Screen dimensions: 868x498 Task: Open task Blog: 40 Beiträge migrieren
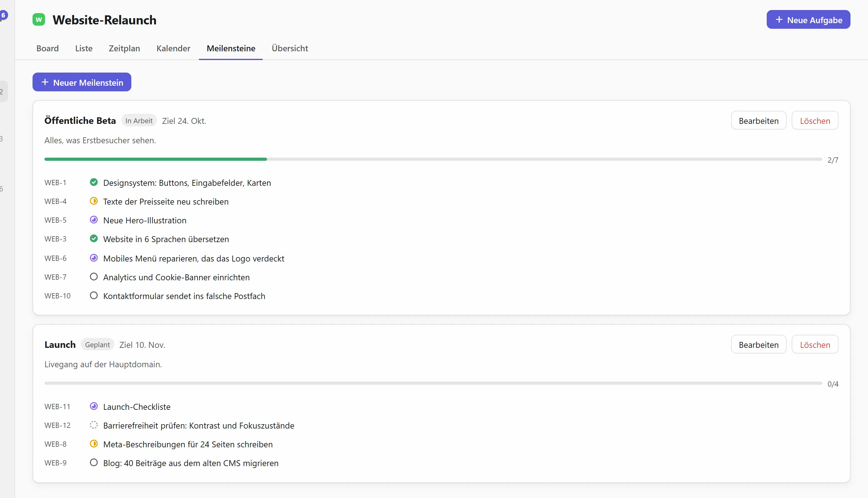[191, 464]
